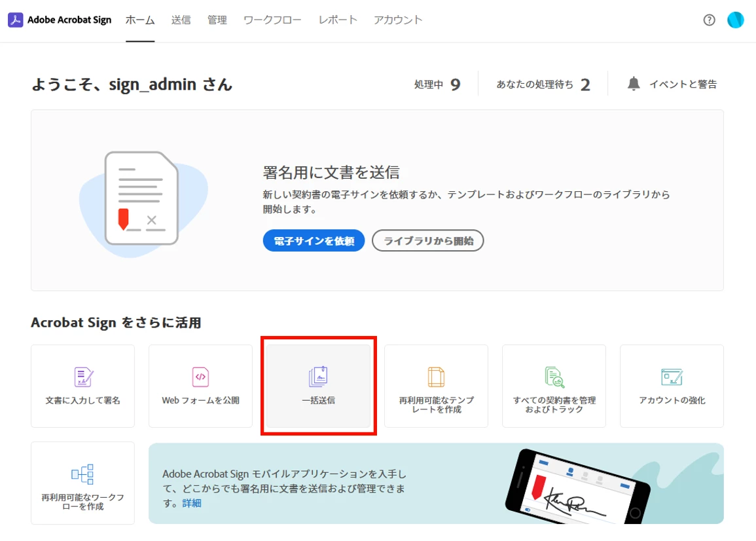Screen dimensions: 756x541
Task: Open イベントと警告 link text
Action: click(x=683, y=84)
